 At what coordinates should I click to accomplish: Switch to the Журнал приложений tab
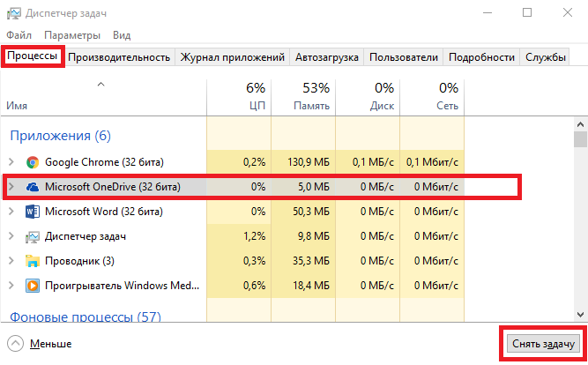[x=232, y=57]
